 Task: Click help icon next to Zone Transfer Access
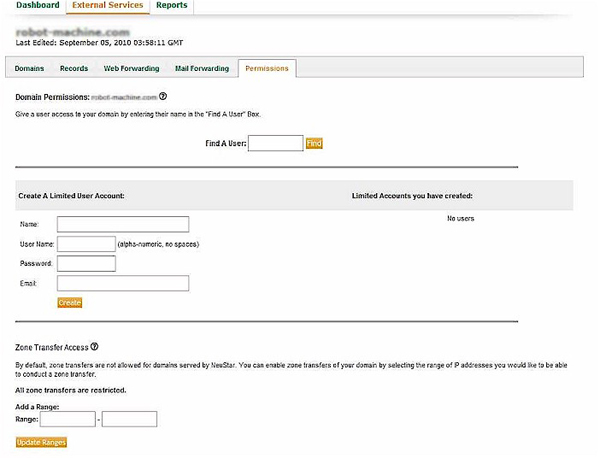coord(94,347)
